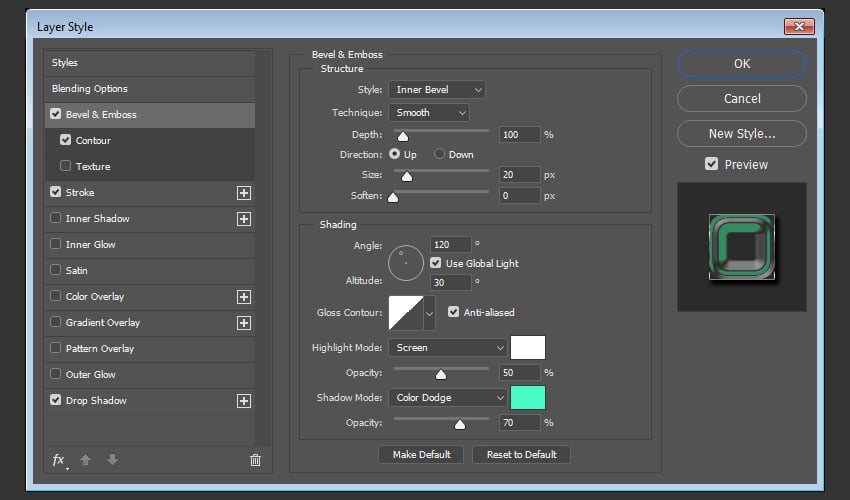Enable the Inner Shadow checkbox
The image size is (850, 500).
point(55,218)
